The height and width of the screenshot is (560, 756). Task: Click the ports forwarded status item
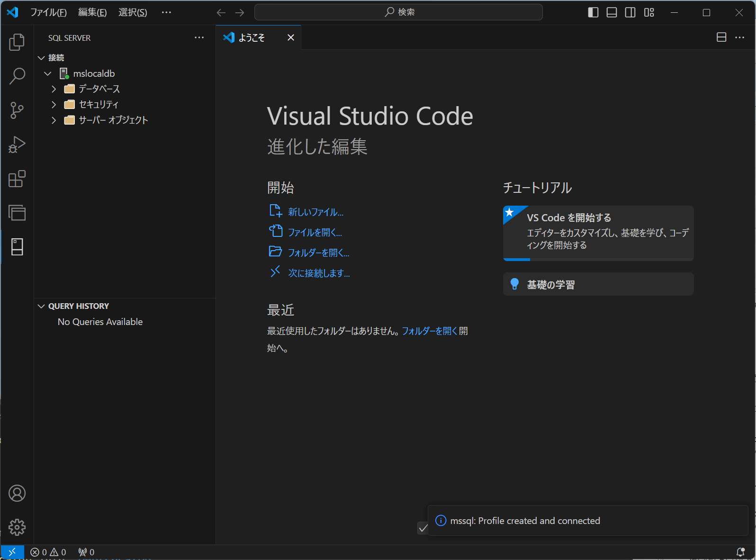[87, 552]
